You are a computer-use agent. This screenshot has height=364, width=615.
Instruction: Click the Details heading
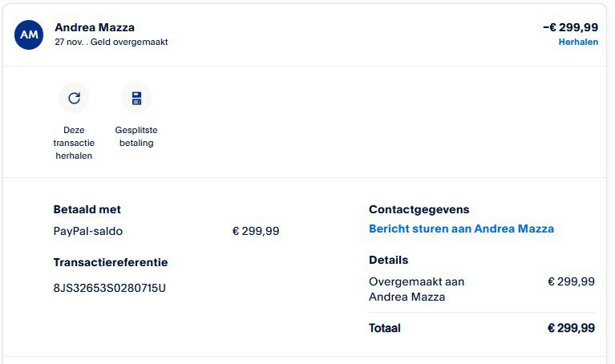(x=389, y=260)
